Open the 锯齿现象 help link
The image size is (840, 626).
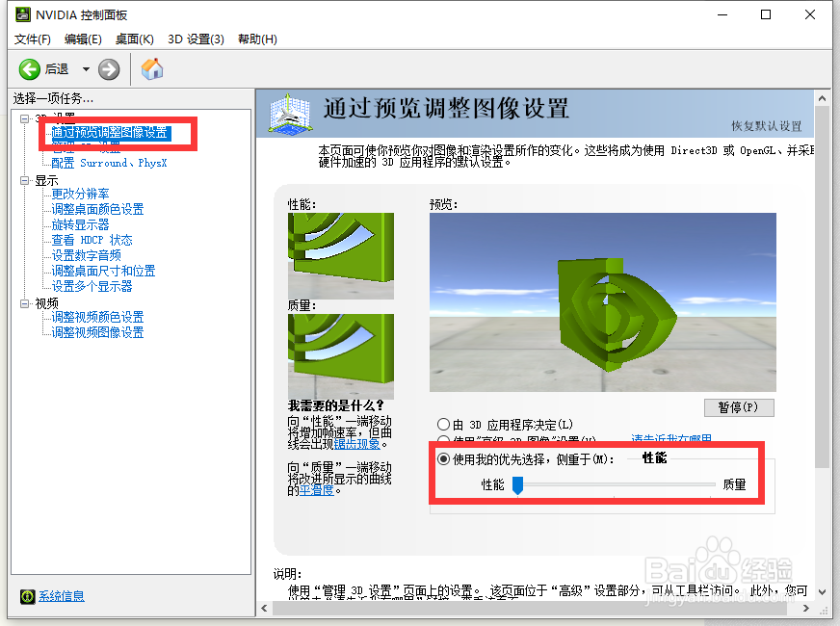tap(356, 444)
